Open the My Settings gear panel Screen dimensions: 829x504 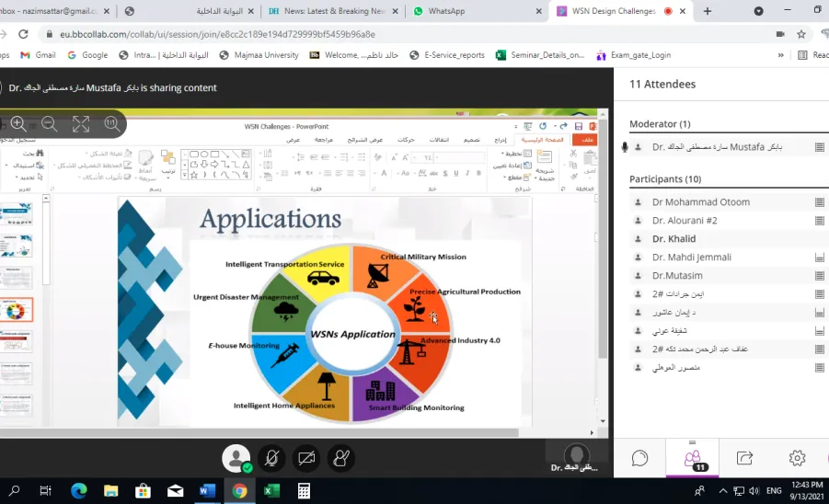797,458
